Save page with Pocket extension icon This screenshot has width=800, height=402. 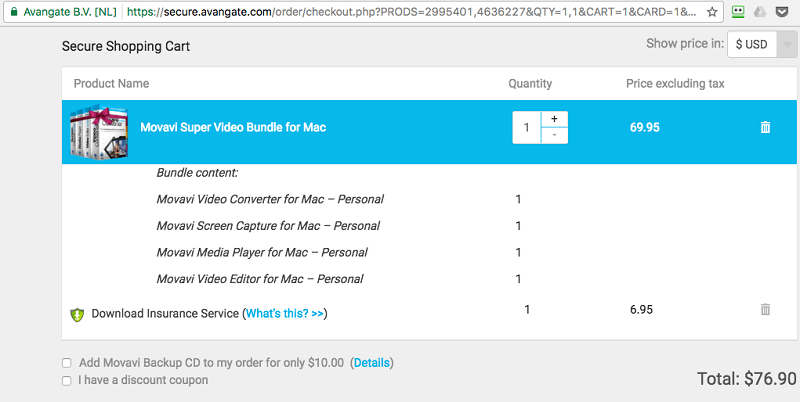click(782, 12)
